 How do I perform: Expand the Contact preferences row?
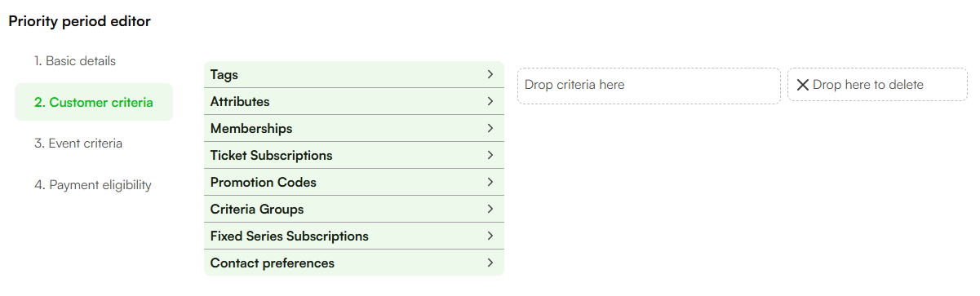click(354, 263)
